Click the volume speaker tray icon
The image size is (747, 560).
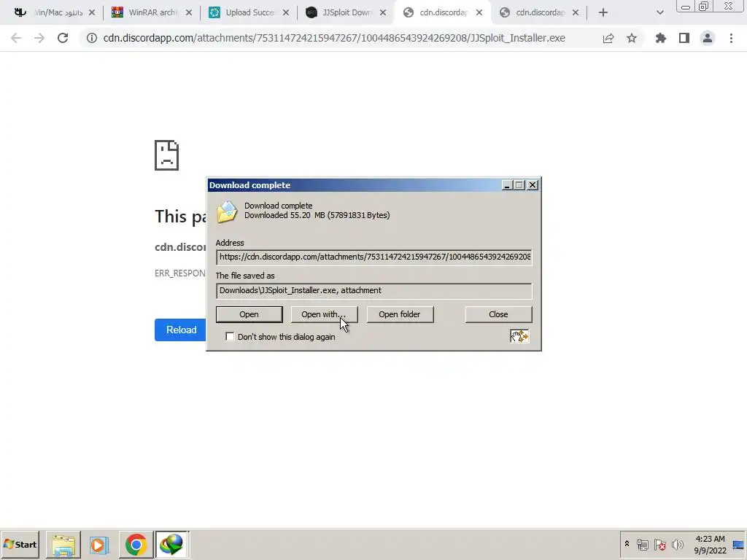(x=678, y=545)
